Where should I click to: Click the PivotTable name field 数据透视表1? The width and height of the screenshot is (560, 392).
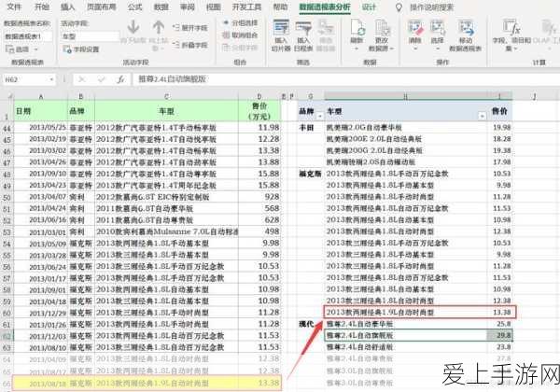click(x=28, y=36)
